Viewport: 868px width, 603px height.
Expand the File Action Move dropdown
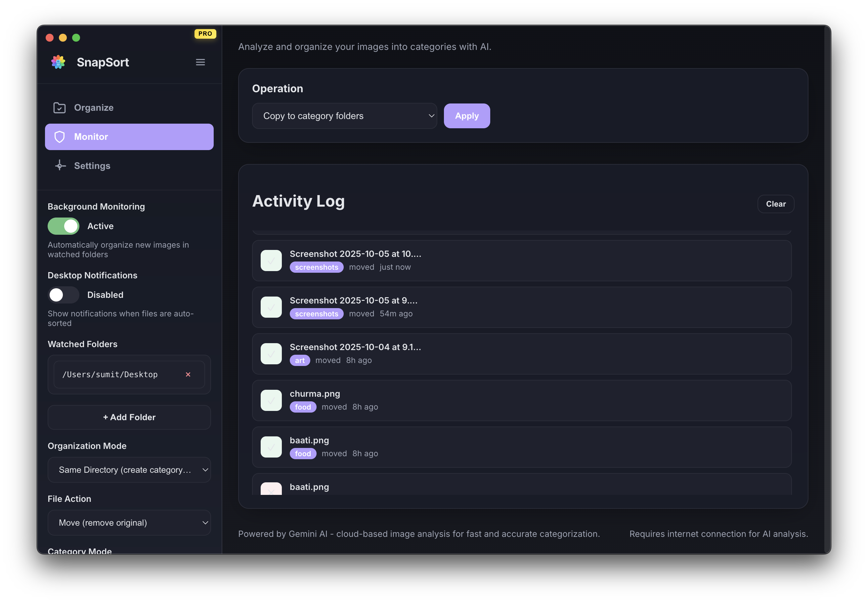[x=129, y=523]
